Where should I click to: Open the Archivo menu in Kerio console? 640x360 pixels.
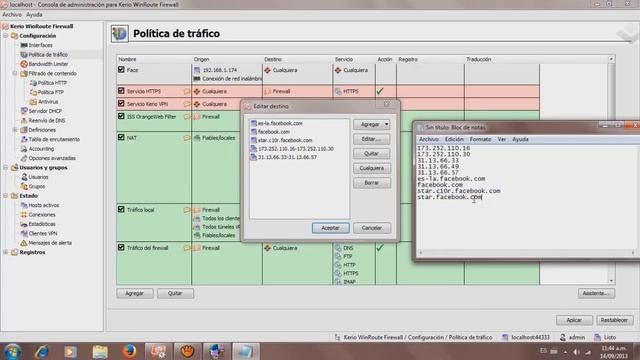(x=12, y=15)
